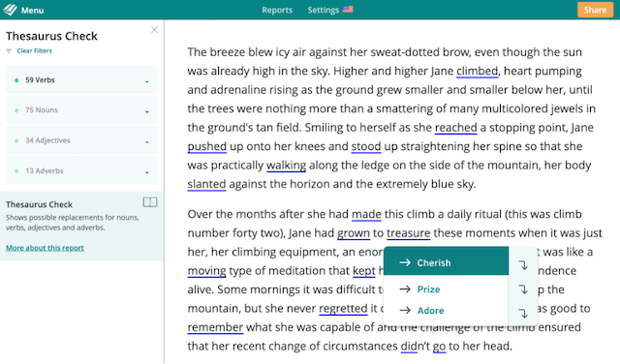Select the 34 Adjectives filter label

[47, 140]
